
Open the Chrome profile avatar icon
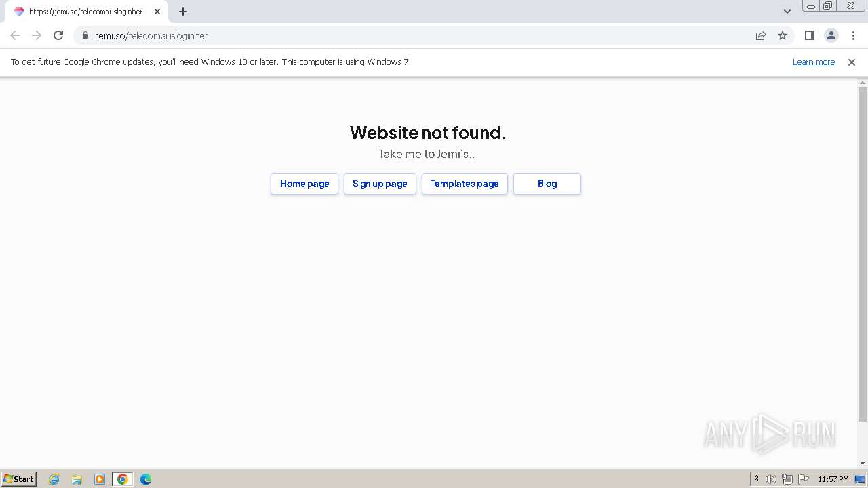click(831, 35)
